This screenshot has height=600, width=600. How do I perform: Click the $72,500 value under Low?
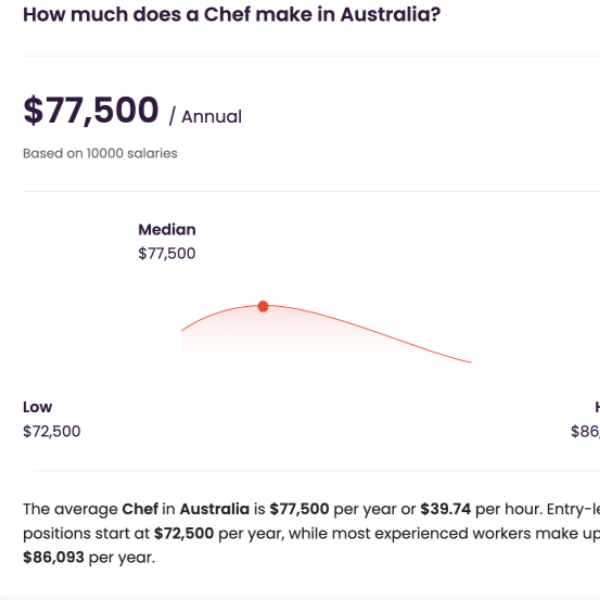52,431
